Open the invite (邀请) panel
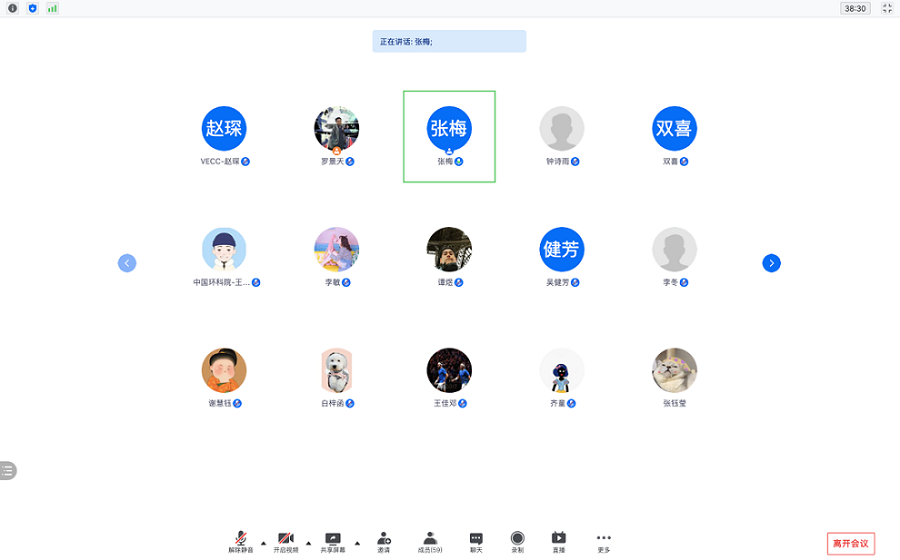Screen dimensions: 900x560 (x=384, y=541)
